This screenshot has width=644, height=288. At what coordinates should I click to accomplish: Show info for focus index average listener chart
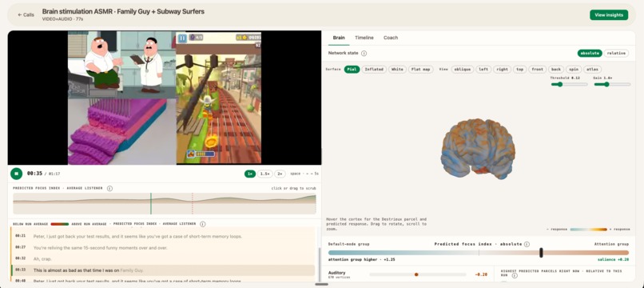click(x=109, y=189)
